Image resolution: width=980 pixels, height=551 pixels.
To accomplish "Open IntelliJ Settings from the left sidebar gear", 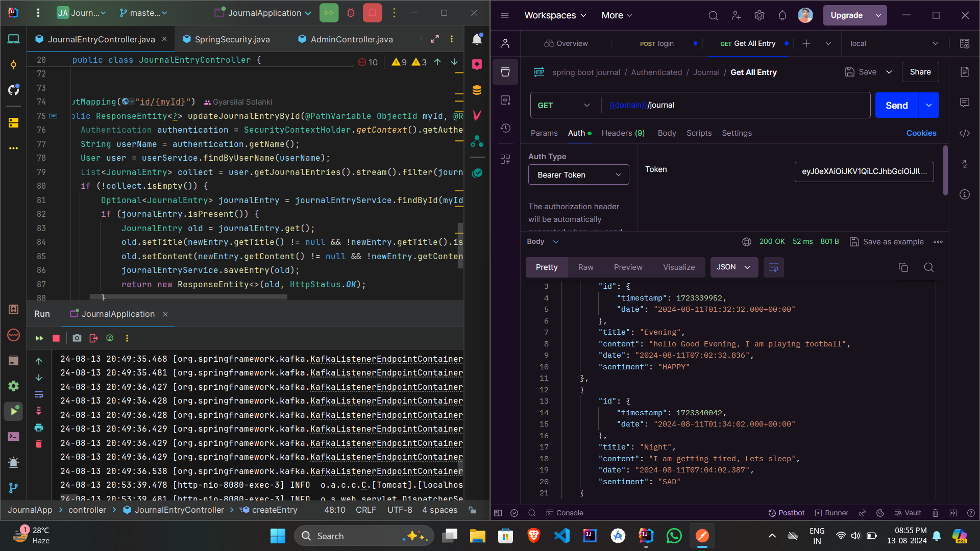I will (14, 386).
